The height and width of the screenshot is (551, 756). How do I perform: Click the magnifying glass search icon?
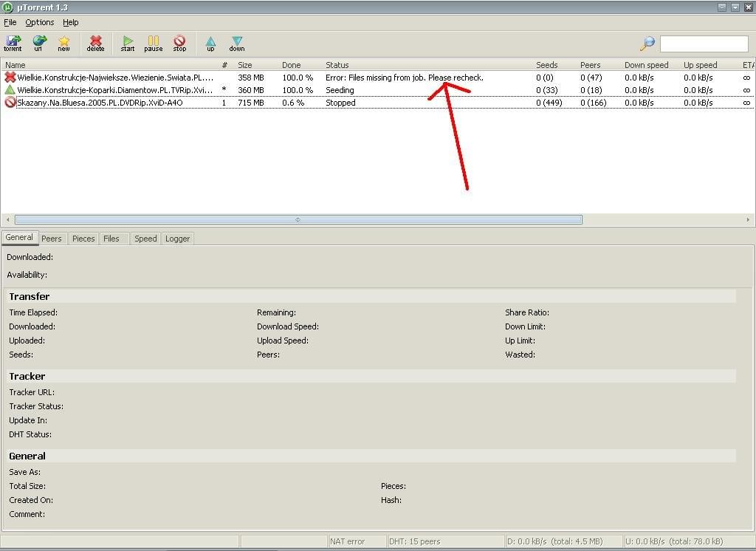click(x=647, y=44)
